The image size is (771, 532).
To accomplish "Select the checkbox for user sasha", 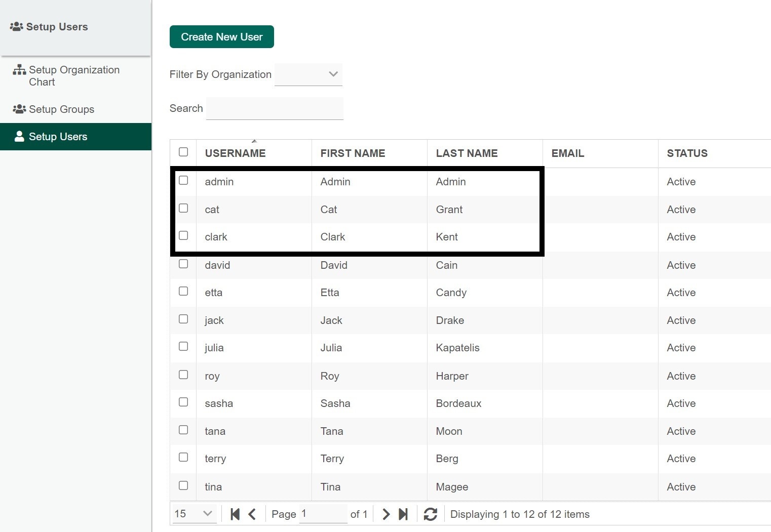I will tap(183, 402).
